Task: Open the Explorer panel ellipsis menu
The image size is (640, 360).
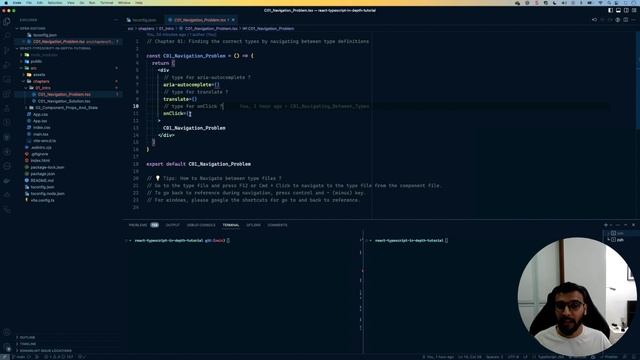Action: 116,20
